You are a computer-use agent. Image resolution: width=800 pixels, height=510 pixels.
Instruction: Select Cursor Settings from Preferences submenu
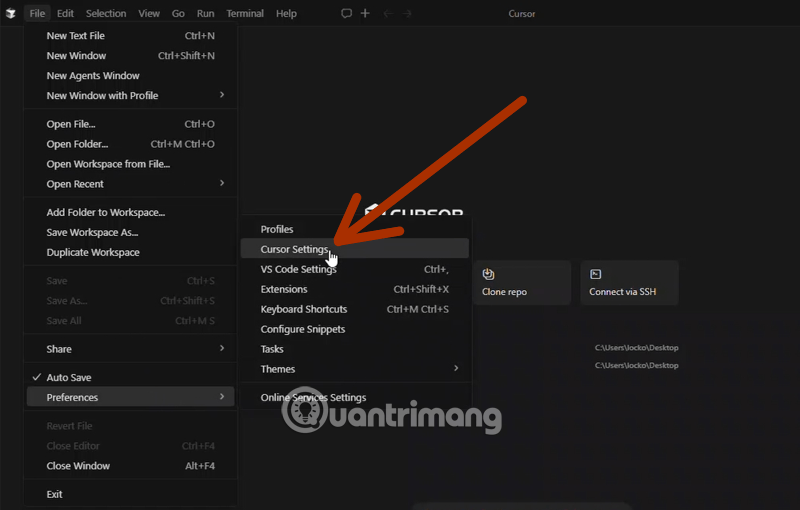(x=294, y=249)
